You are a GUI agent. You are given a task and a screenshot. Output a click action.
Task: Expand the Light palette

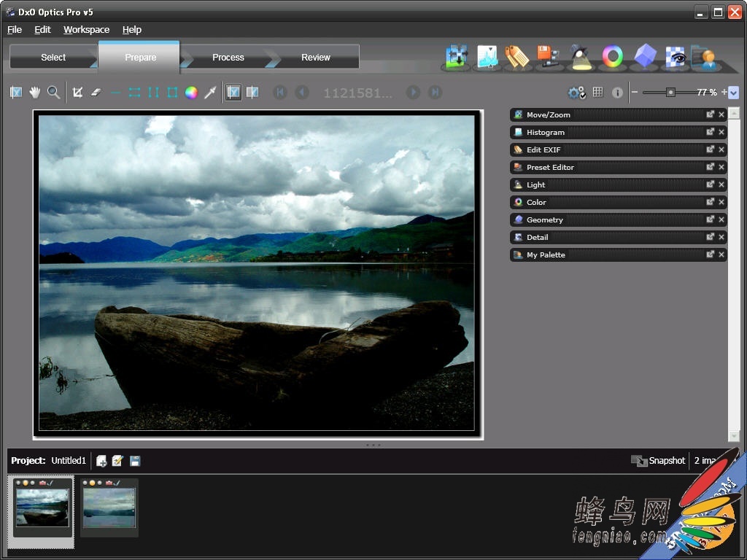point(618,184)
